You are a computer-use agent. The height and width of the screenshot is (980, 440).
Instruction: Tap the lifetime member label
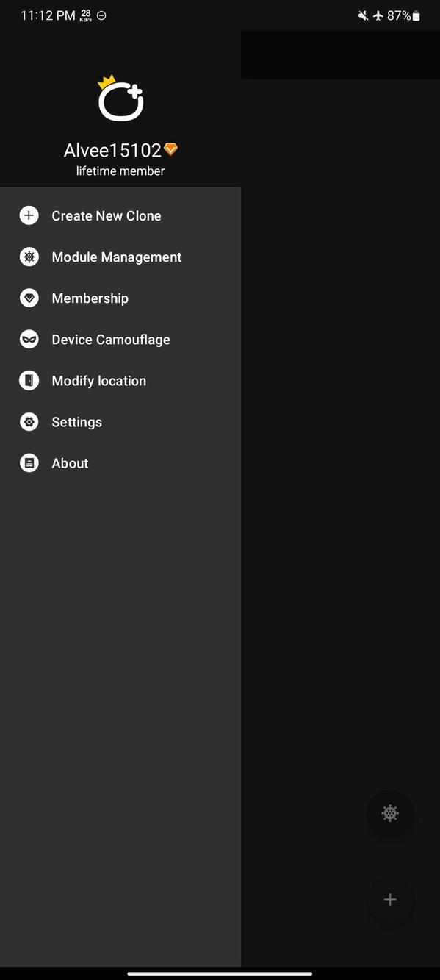tap(120, 171)
